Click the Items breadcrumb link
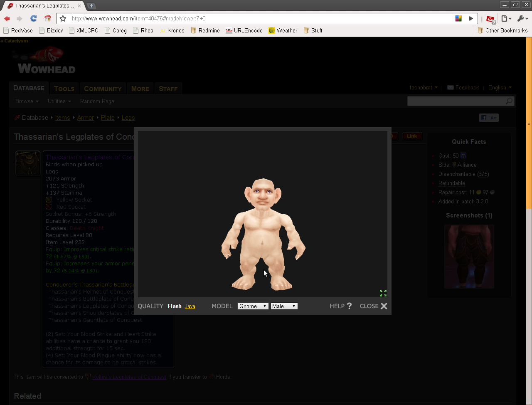This screenshot has height=405, width=532. [63, 118]
